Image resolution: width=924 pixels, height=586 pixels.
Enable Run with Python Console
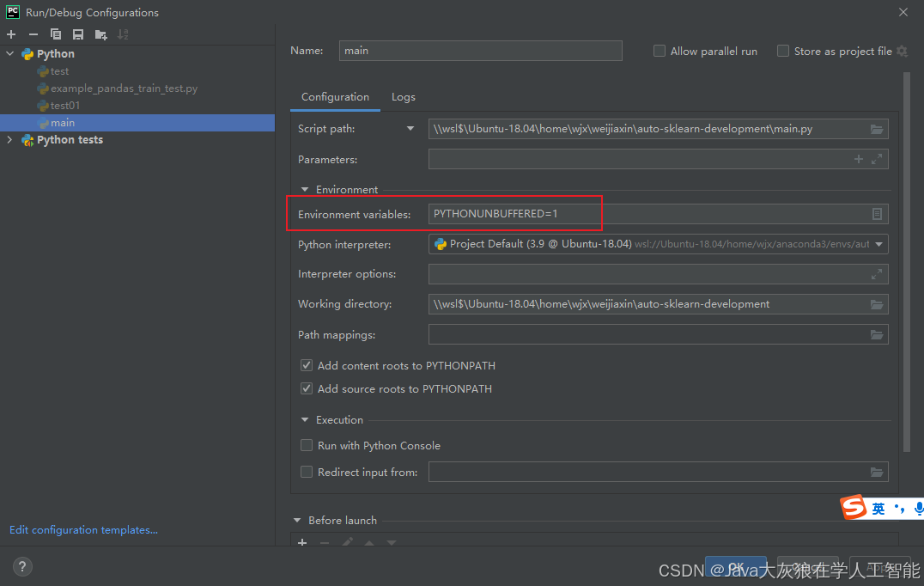pos(307,445)
